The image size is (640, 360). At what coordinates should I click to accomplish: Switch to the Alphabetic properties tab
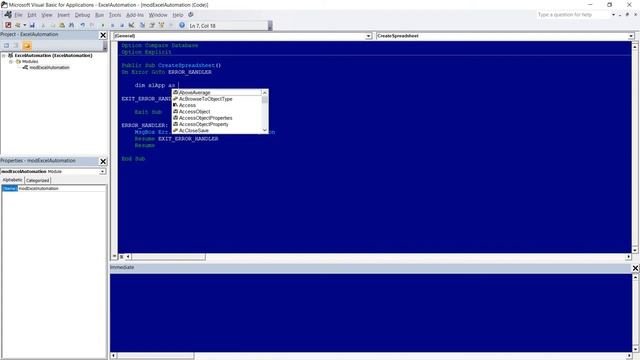13,180
